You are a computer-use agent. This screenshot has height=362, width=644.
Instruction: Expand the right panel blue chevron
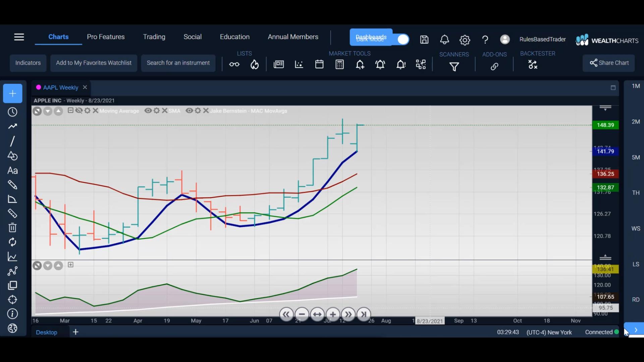635,329
